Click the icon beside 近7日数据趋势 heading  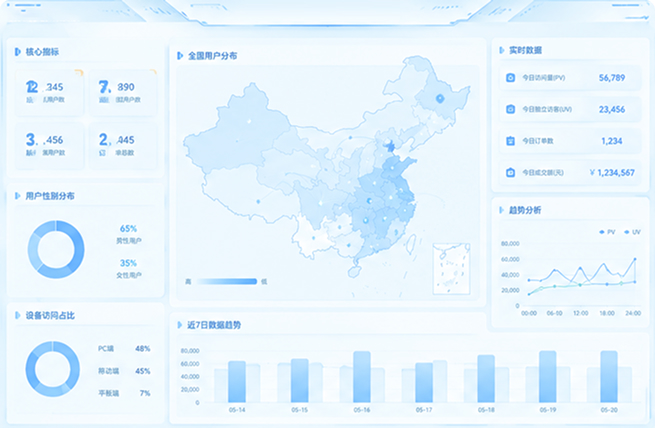[x=180, y=325]
